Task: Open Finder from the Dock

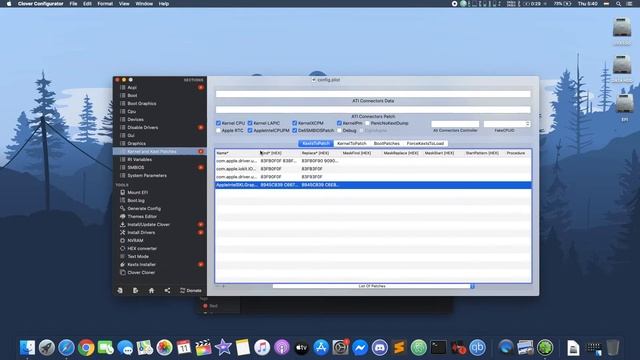Action: (27, 348)
